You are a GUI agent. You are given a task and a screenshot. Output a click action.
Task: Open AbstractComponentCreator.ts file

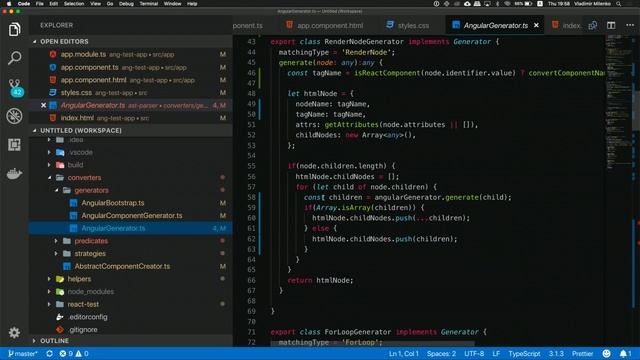point(131,266)
